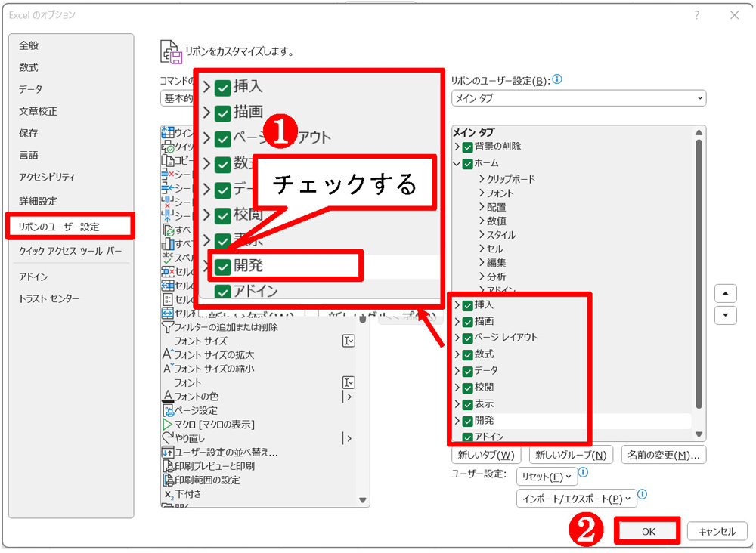Image resolution: width=756 pixels, height=553 pixels.
Task: Open the インポート/エクスポート(P) dropdown
Action: point(576,499)
